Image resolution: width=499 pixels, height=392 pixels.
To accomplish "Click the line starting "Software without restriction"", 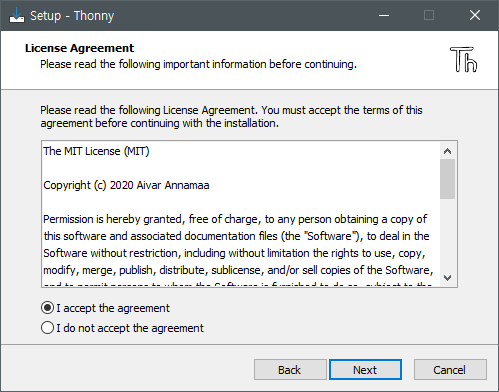I will tap(234, 253).
